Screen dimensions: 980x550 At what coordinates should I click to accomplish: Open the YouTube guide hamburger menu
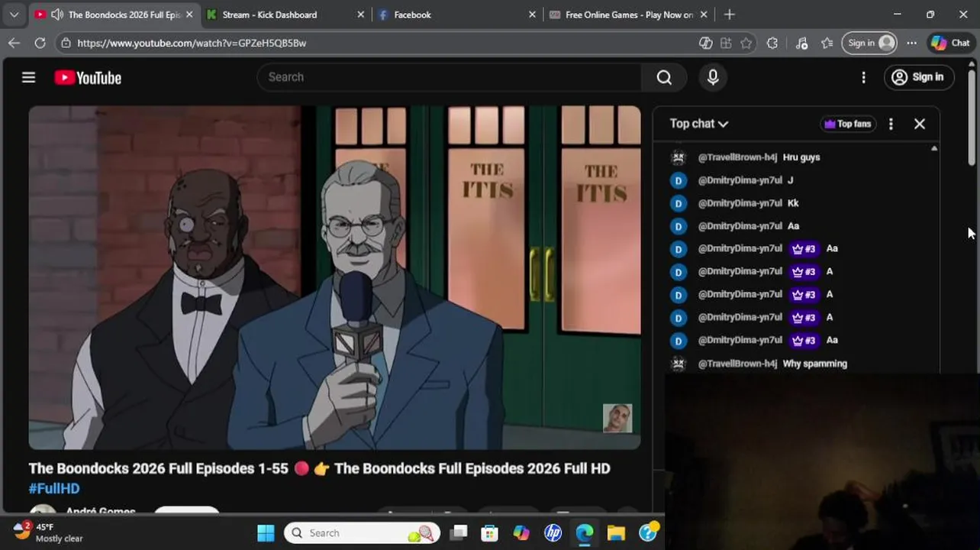point(28,77)
